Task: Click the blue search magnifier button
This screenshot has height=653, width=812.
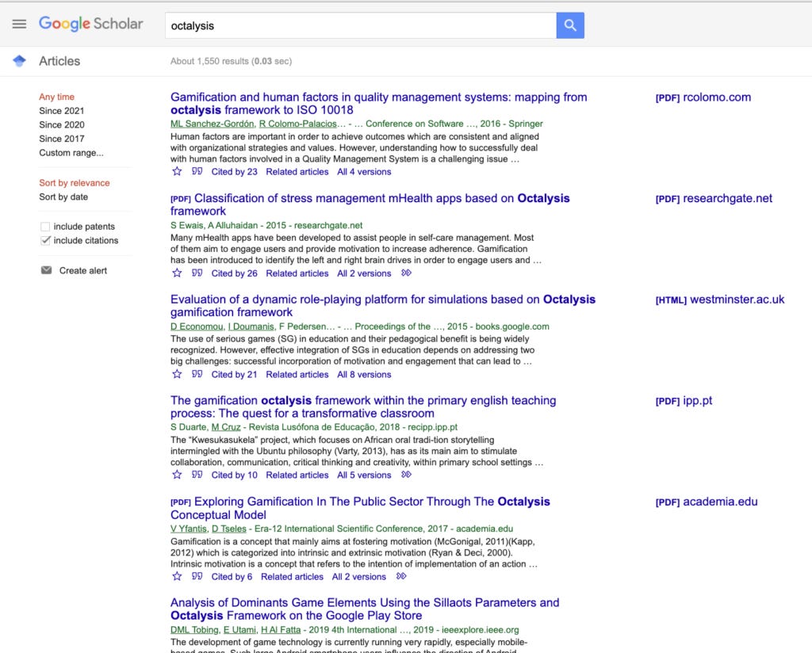Action: [x=569, y=25]
